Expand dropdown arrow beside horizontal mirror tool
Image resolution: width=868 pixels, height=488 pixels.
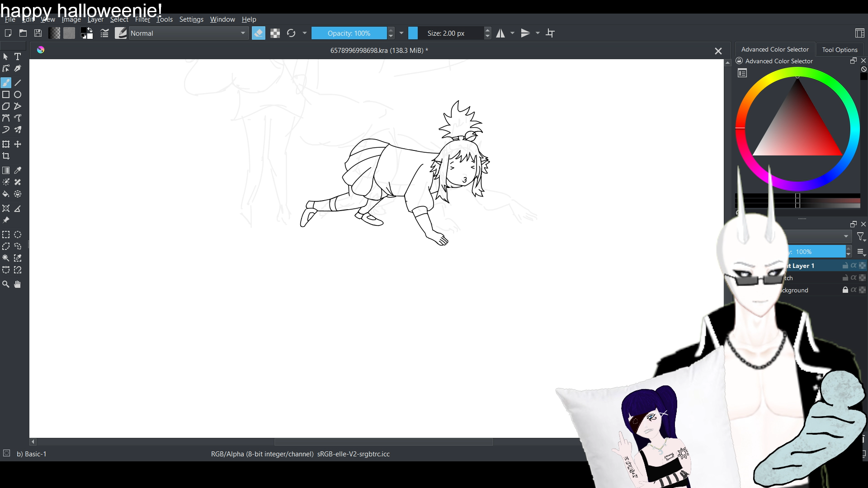pyautogui.click(x=512, y=33)
